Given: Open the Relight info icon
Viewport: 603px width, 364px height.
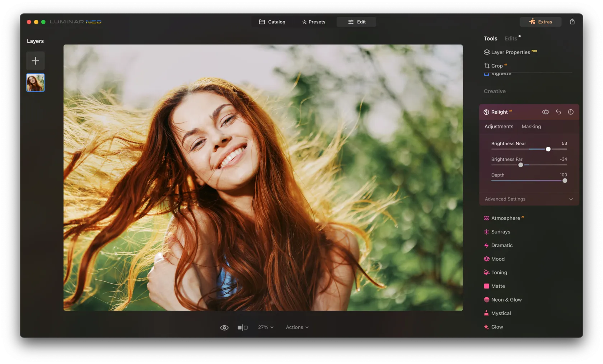Looking at the screenshot, I should click(570, 112).
